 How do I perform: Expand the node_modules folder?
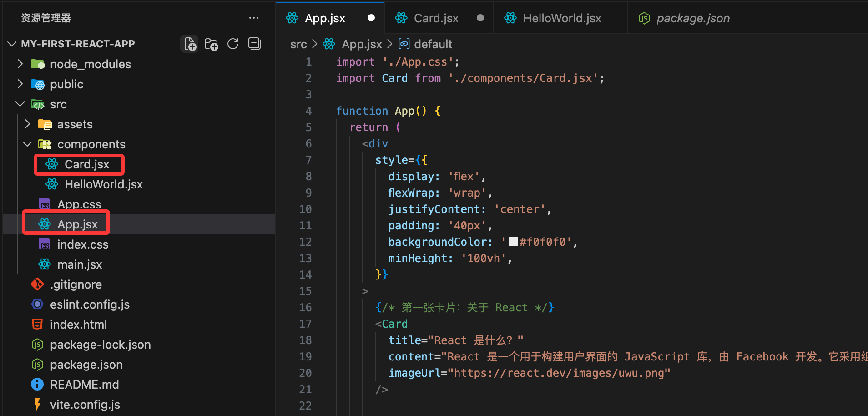click(x=20, y=64)
